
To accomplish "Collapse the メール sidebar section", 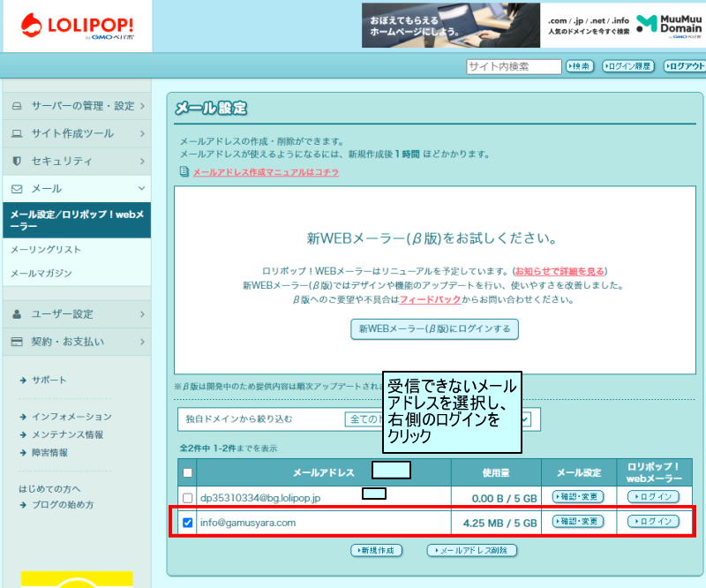I will (141, 189).
